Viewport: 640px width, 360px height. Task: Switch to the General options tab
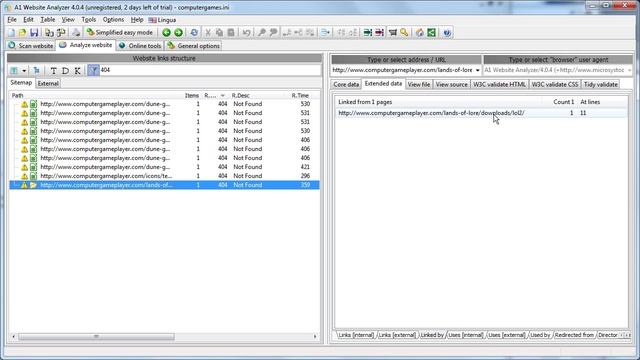(194, 46)
